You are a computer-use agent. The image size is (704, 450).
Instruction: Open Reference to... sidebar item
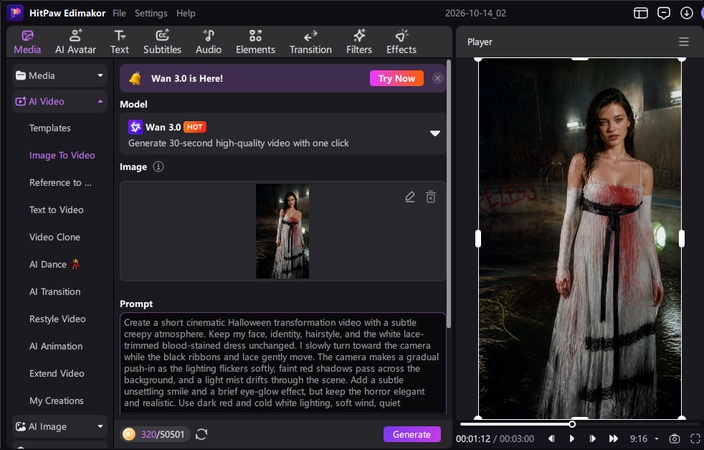pyautogui.click(x=60, y=183)
